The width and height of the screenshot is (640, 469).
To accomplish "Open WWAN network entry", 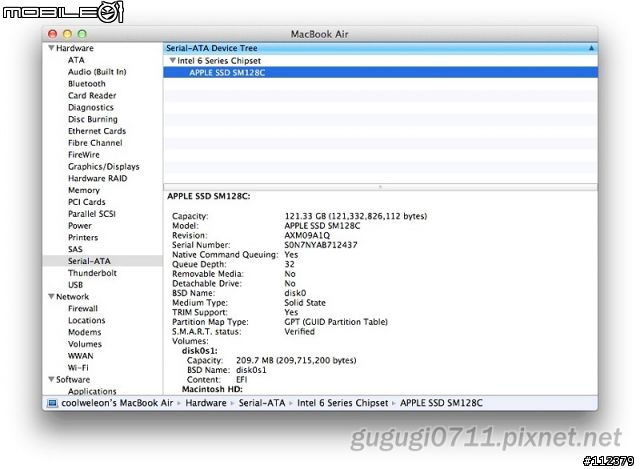I will (x=80, y=356).
